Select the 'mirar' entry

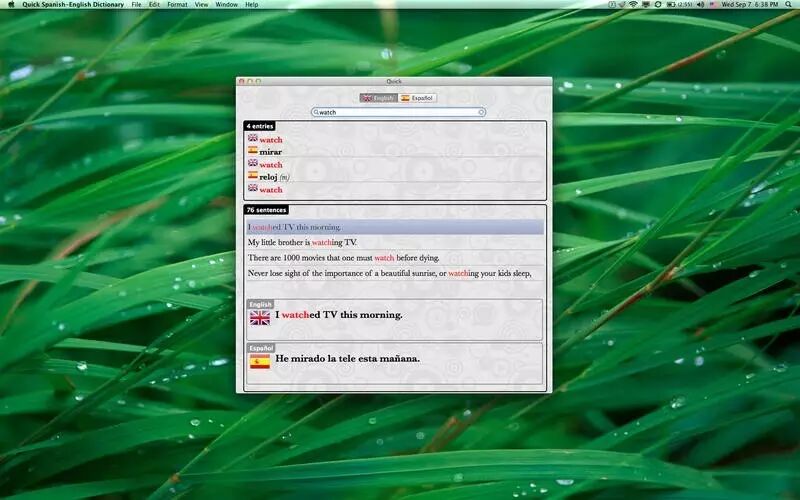[x=270, y=152]
